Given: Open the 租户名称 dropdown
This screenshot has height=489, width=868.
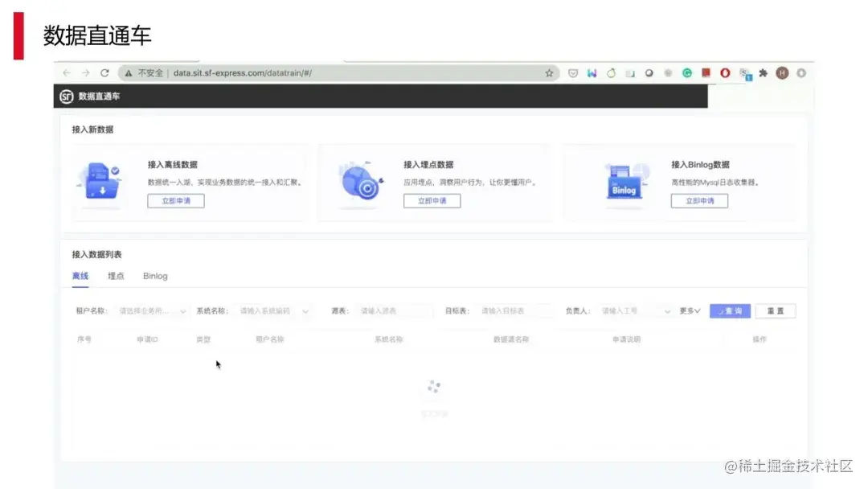Looking at the screenshot, I should pyautogui.click(x=152, y=311).
